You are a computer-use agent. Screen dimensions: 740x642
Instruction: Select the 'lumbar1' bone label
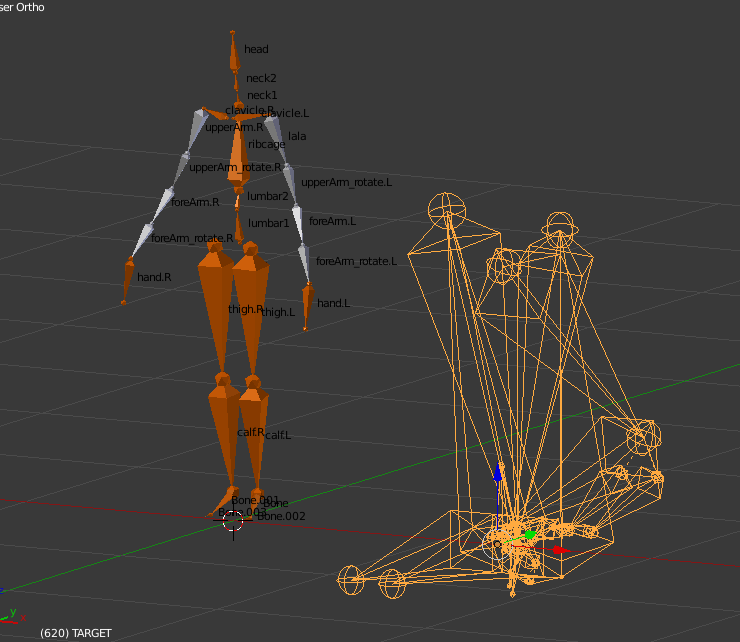click(x=269, y=223)
